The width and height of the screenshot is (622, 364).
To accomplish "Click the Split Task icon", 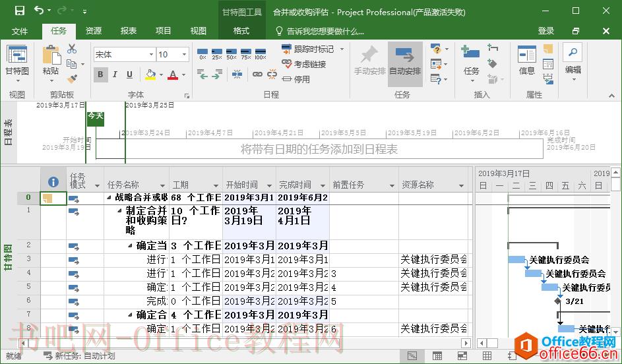I will [237, 74].
